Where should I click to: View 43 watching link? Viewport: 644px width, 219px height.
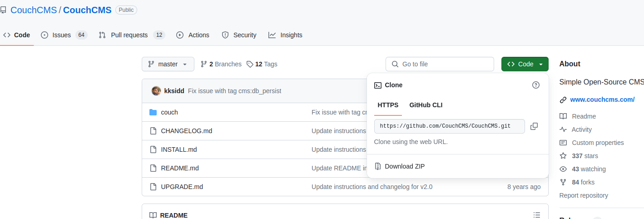pos(589,169)
